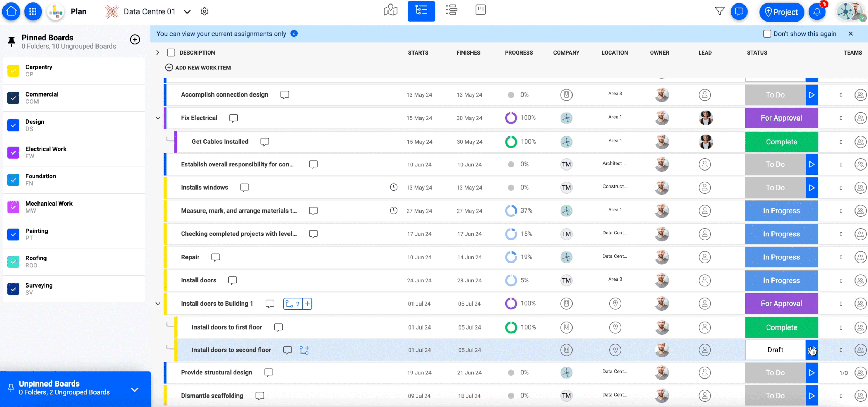Collapse the Fix Electrical subtasks
The width and height of the screenshot is (868, 407).
[158, 118]
